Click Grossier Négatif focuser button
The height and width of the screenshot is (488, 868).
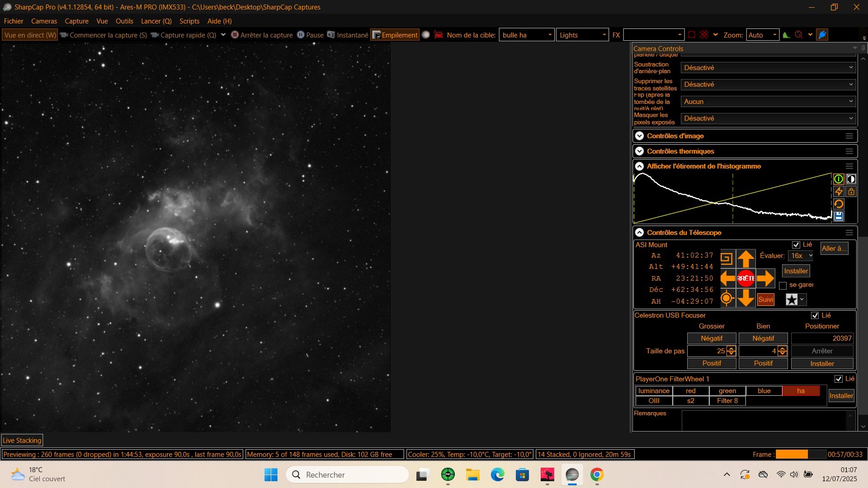point(712,338)
